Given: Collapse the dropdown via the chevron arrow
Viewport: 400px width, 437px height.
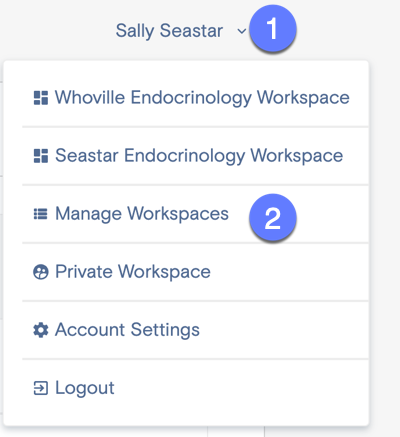Looking at the screenshot, I should point(241,31).
